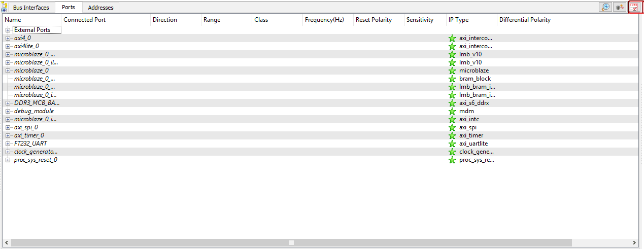Expand the axi4_0 tree node
Screen dimensions: 644x249
(x=8, y=38)
